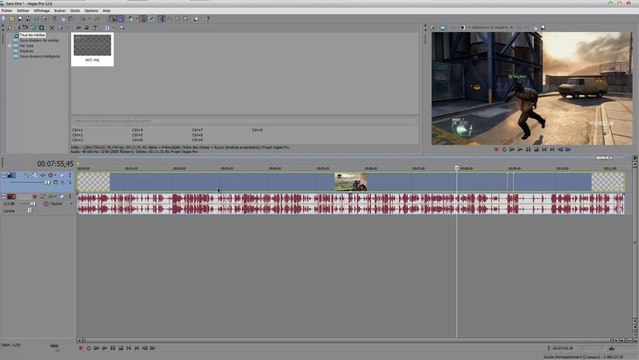Viewport: 639px width, 360px height.
Task: Click Video Output FX in preview toolbar
Action: point(452,28)
